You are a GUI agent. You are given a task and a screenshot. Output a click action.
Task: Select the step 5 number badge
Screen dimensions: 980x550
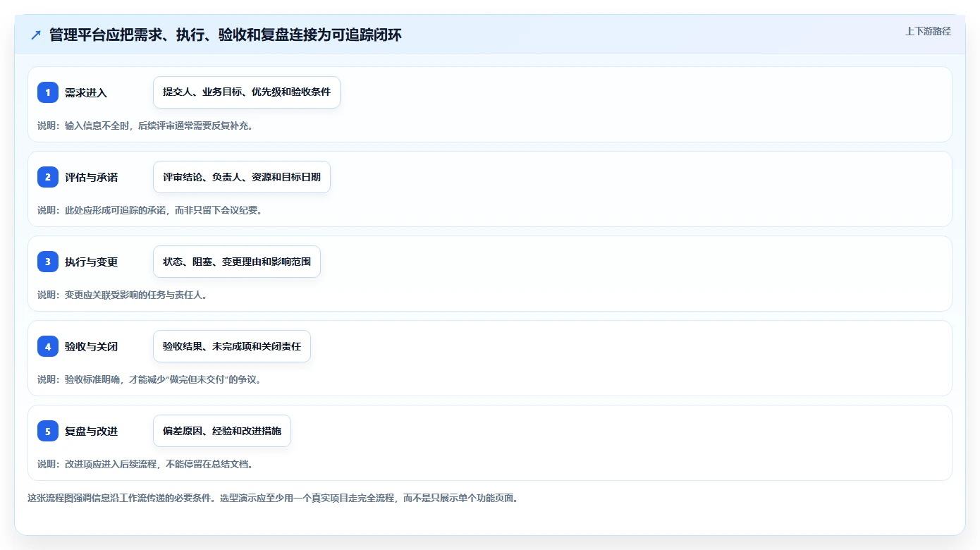click(x=48, y=431)
